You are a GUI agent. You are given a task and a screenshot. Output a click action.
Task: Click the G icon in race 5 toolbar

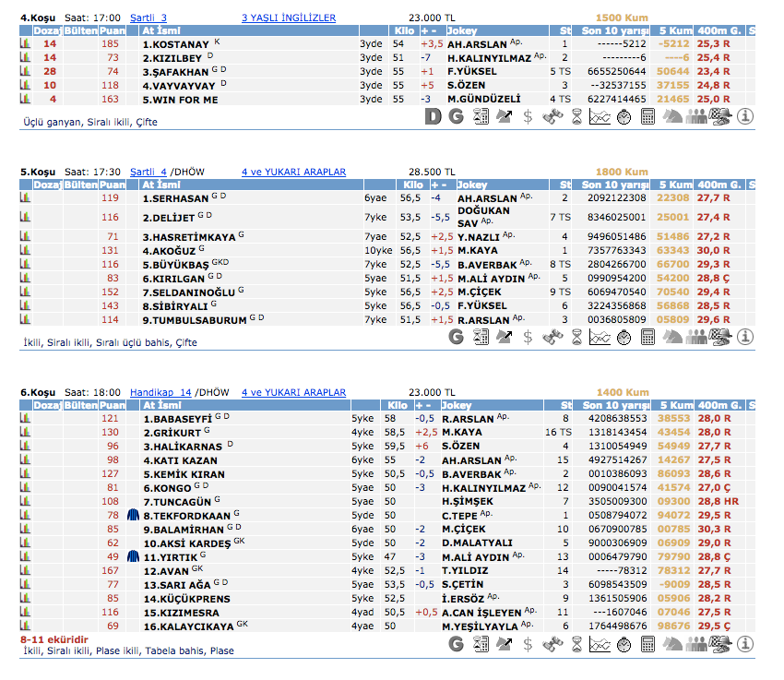(456, 337)
